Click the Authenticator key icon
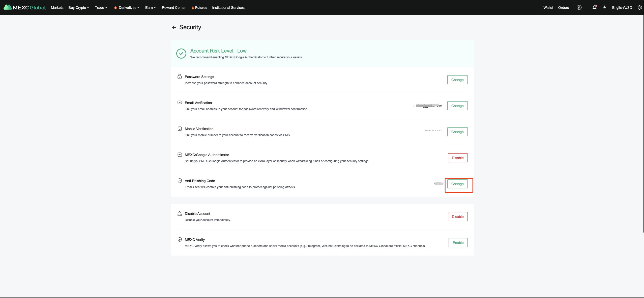 click(x=180, y=155)
